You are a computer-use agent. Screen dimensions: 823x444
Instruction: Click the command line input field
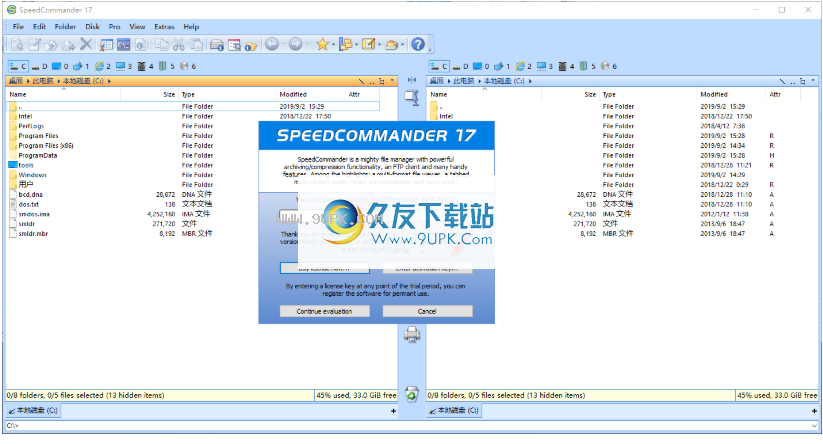point(407,426)
